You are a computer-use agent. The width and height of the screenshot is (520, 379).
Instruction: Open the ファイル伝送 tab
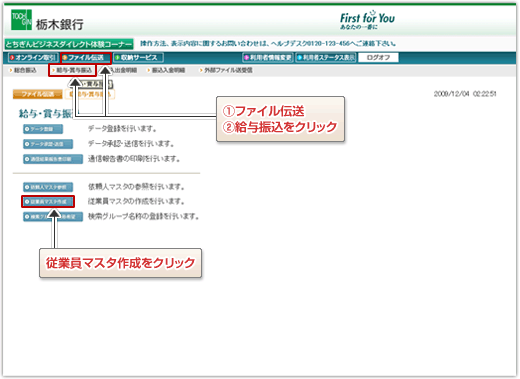(86, 58)
